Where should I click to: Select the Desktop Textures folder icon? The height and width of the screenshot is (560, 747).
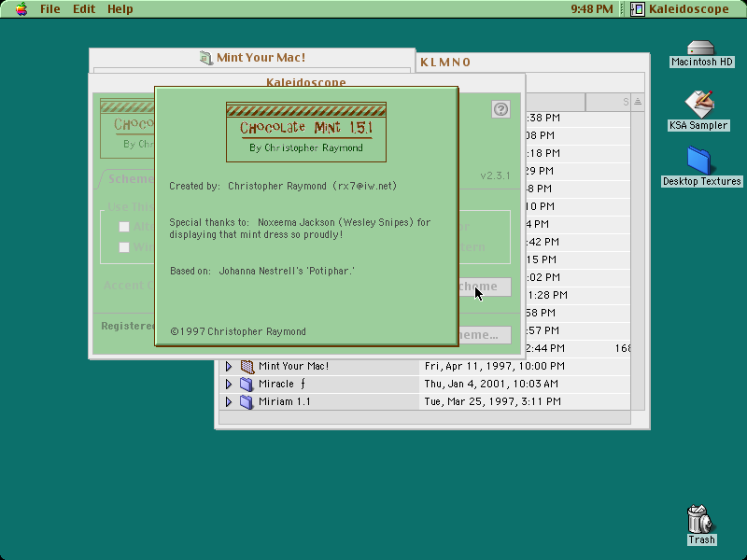(698, 161)
